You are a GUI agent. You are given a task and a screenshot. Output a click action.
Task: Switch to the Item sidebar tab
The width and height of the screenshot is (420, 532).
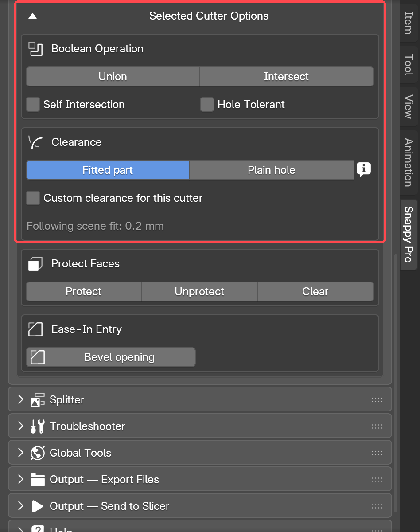pyautogui.click(x=408, y=23)
